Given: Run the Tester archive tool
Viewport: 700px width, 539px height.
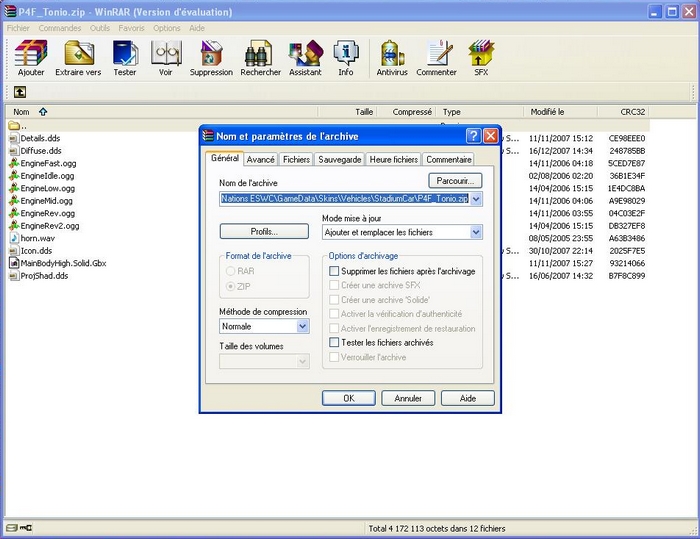Looking at the screenshot, I should 125,58.
